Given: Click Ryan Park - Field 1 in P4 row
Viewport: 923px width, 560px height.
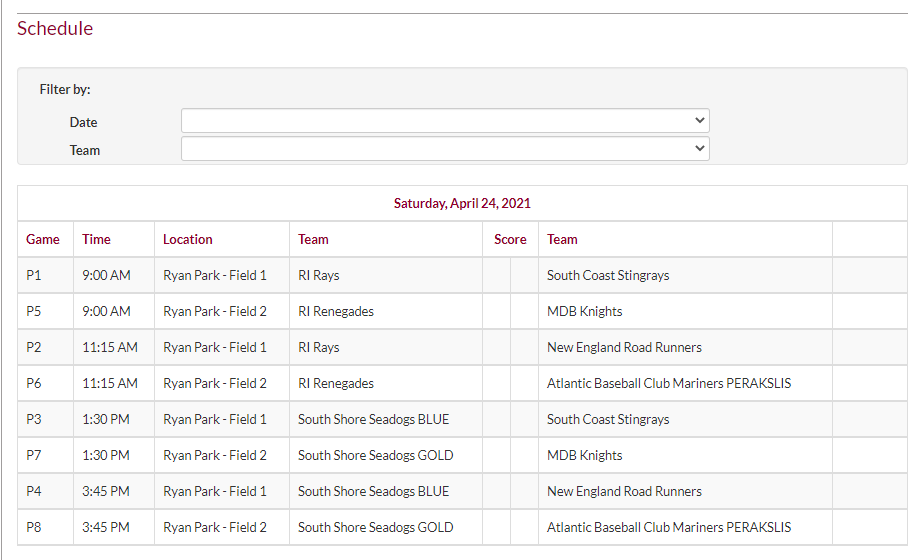Looking at the screenshot, I should pos(215,491).
